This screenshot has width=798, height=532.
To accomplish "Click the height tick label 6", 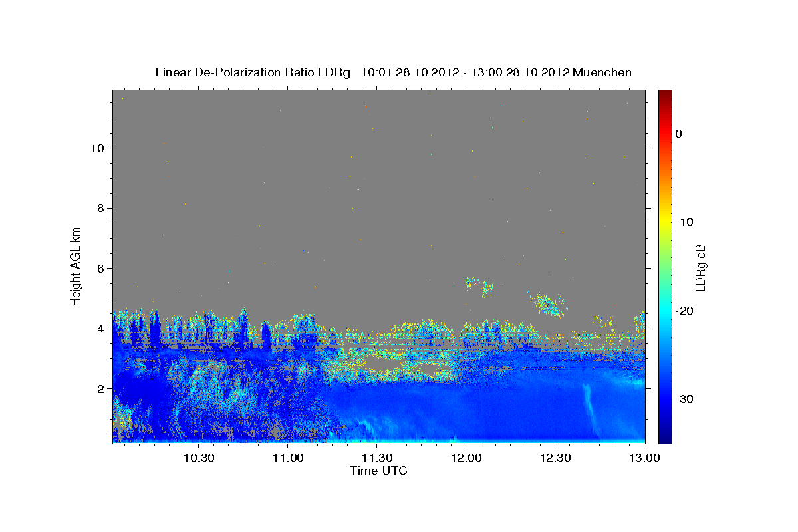I will click(100, 268).
